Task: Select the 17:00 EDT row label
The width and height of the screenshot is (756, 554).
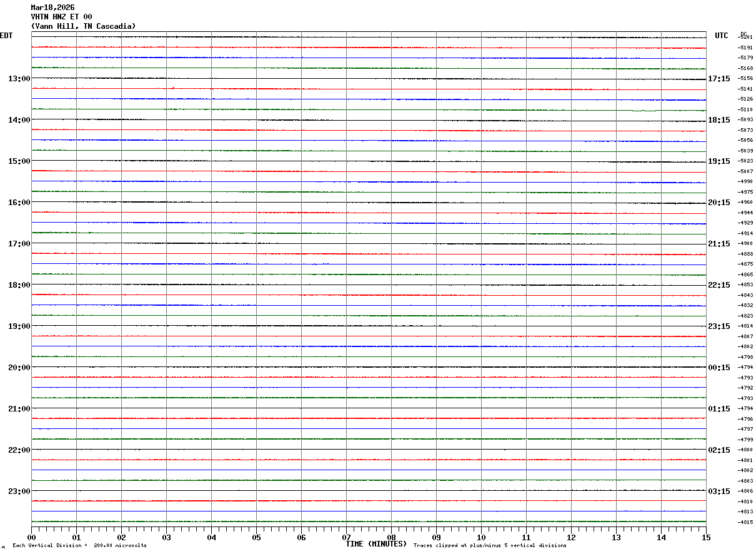Action: pyautogui.click(x=19, y=244)
